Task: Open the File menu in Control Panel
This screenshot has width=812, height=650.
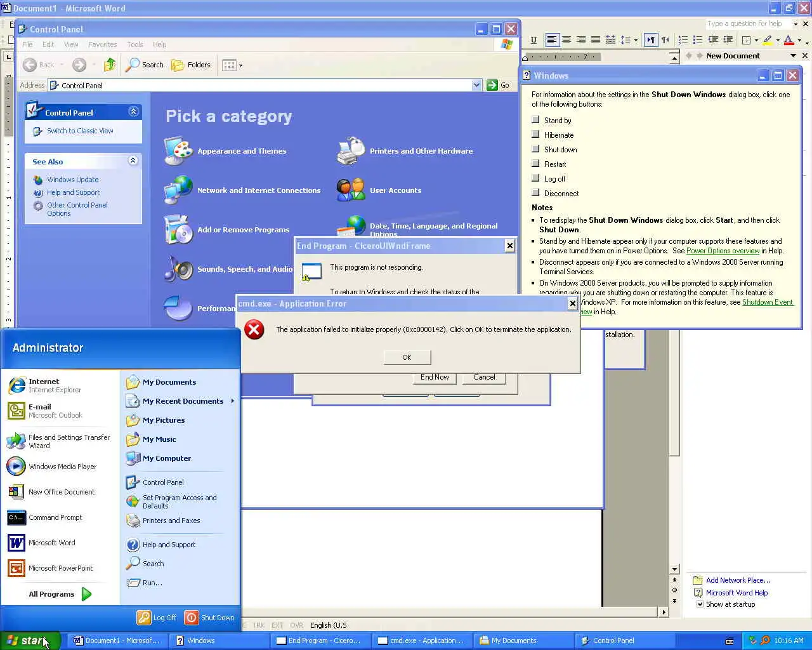Action: point(27,44)
